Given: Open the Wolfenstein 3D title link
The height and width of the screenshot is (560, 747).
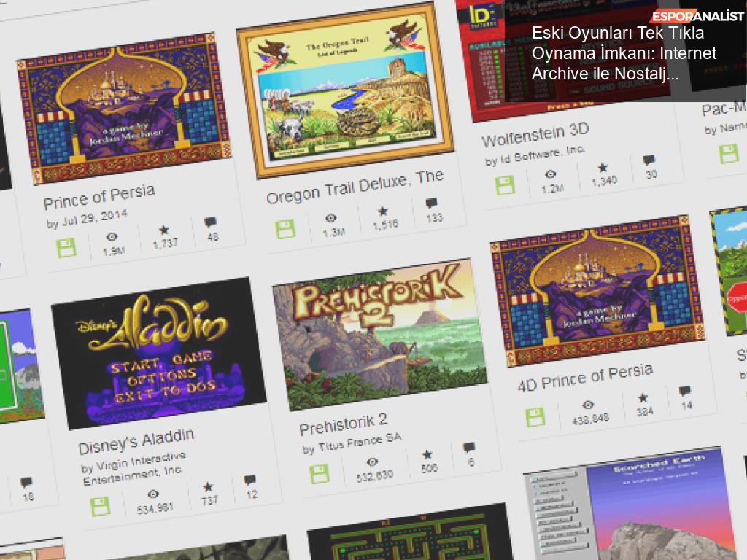Looking at the screenshot, I should coord(535,134).
